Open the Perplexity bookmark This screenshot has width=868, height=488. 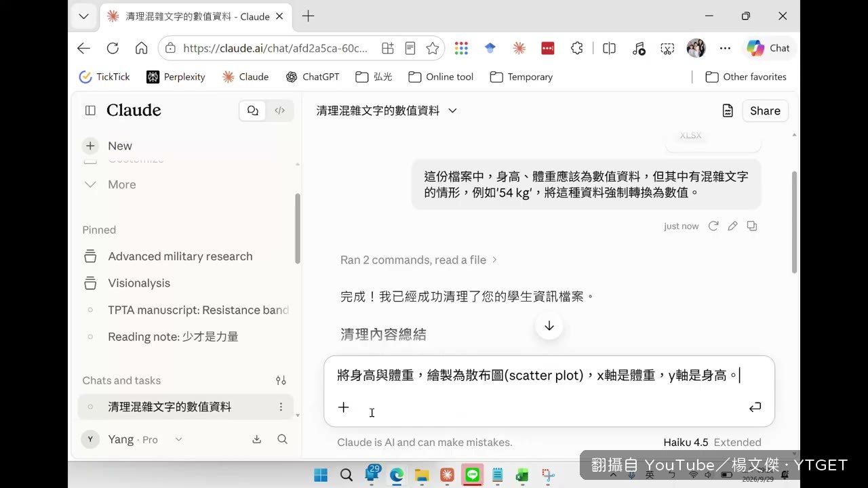coord(176,77)
